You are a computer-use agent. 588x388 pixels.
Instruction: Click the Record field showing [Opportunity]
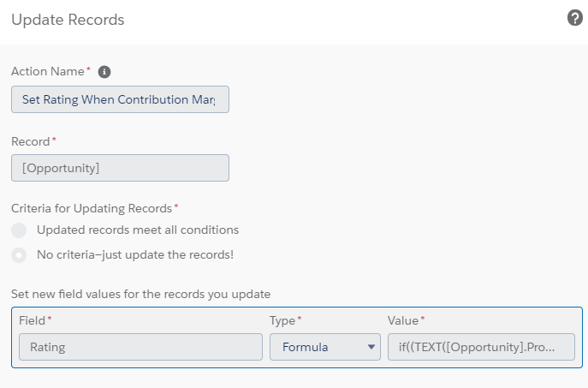pos(120,168)
